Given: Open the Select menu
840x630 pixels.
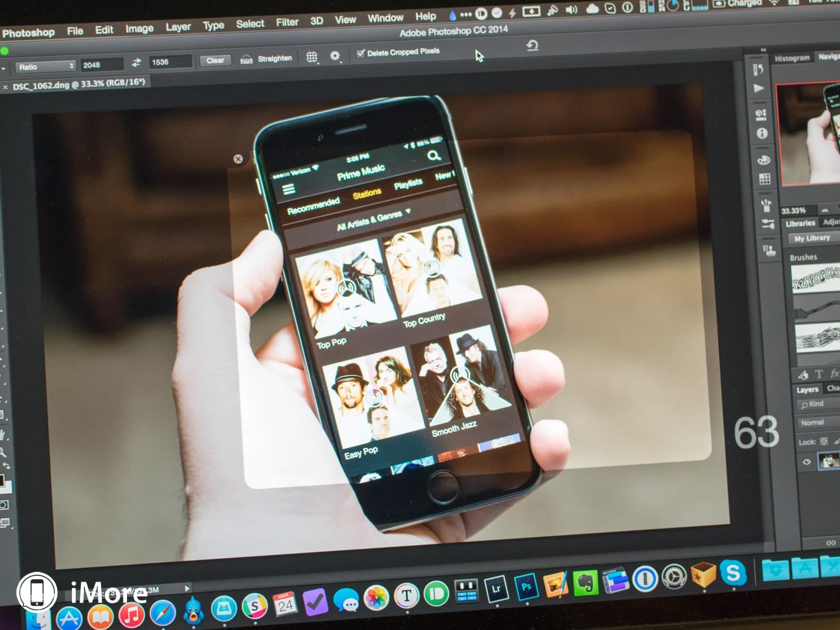Looking at the screenshot, I should tap(250, 24).
